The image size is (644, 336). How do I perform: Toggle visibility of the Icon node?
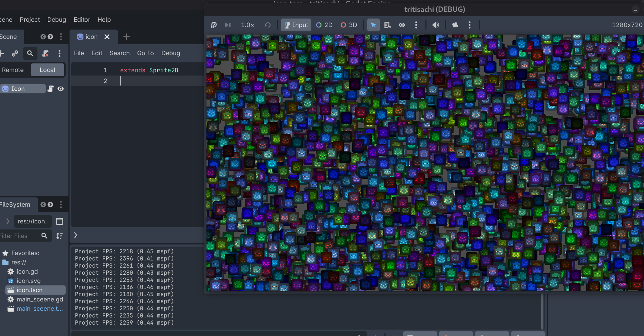[61, 89]
